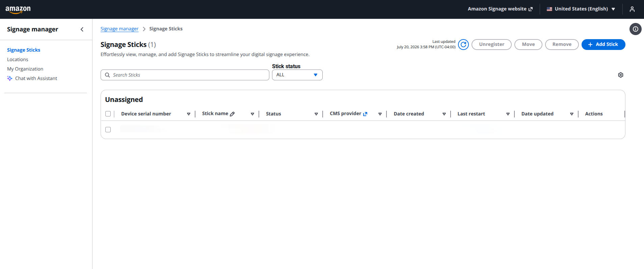
Task: Expand the Device serial number column filter
Action: click(x=189, y=114)
